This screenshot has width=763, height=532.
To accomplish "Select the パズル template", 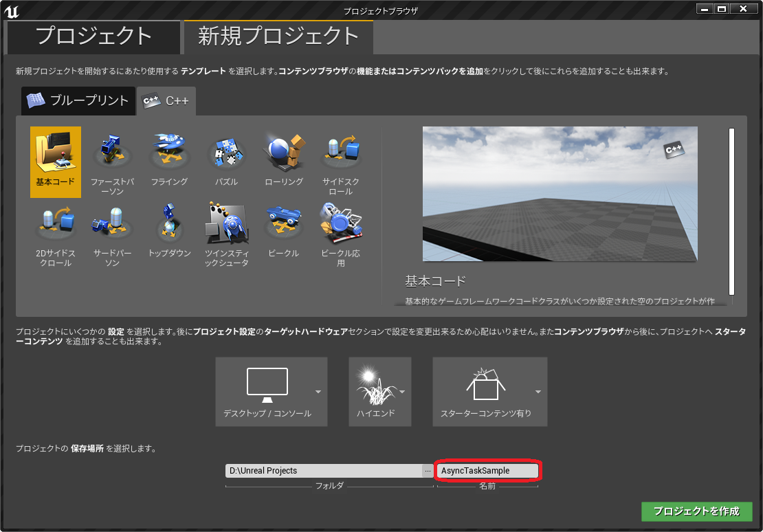I will (226, 162).
